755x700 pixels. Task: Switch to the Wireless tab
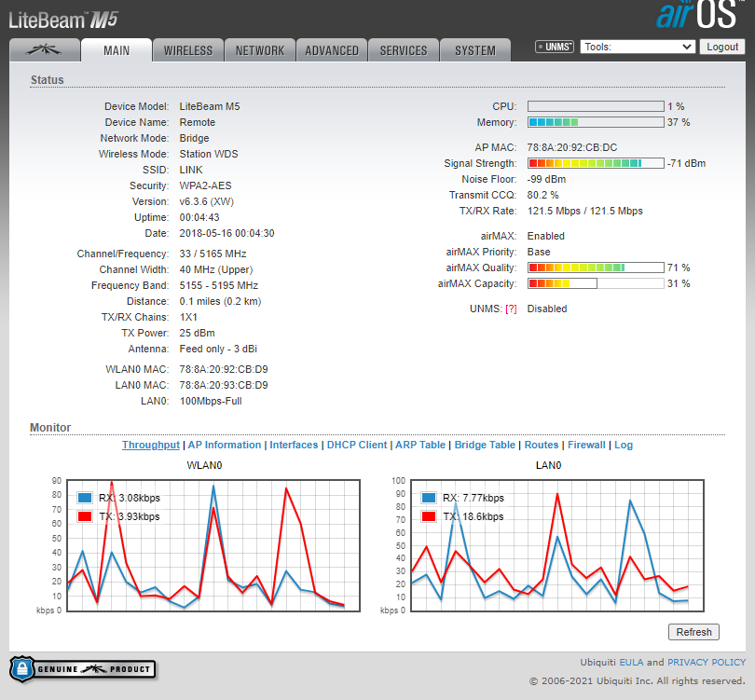pyautogui.click(x=188, y=50)
